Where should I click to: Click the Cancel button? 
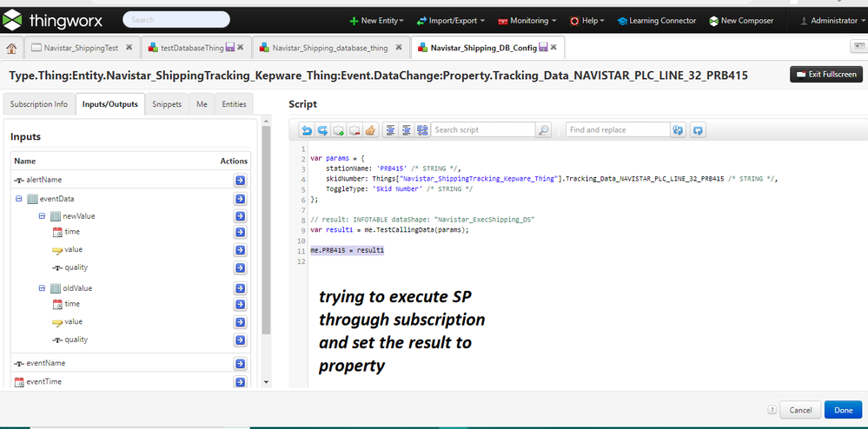(x=800, y=410)
